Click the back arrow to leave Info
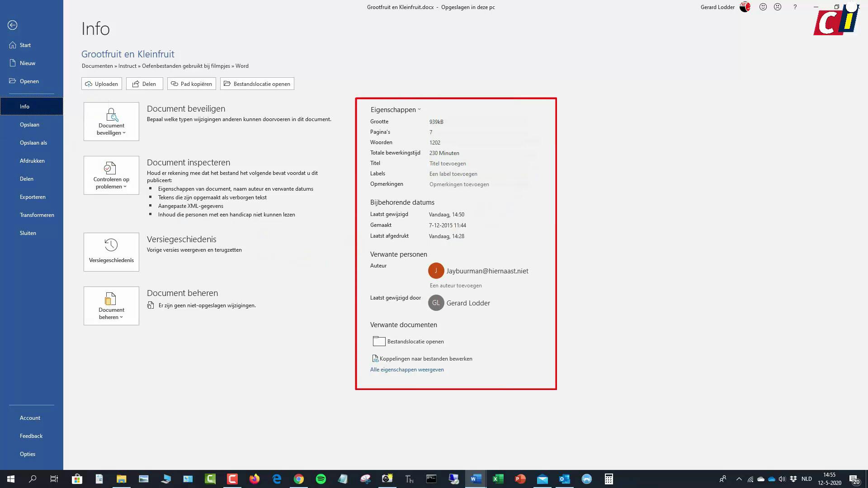This screenshot has height=488, width=868. 12,25
